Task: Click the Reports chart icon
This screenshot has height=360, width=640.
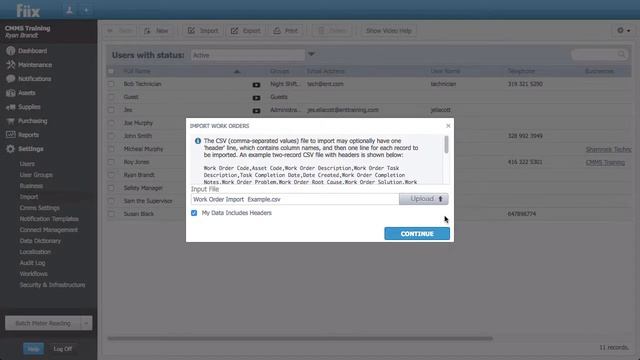Action: [x=11, y=135]
